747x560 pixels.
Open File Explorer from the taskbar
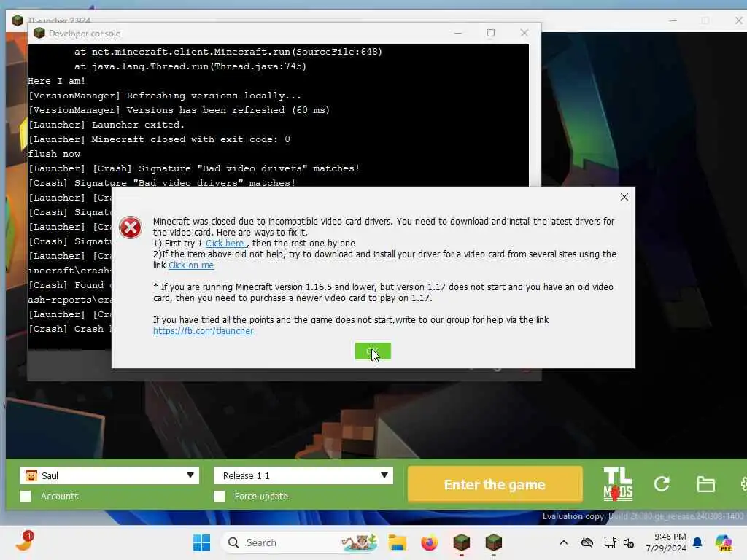397,542
